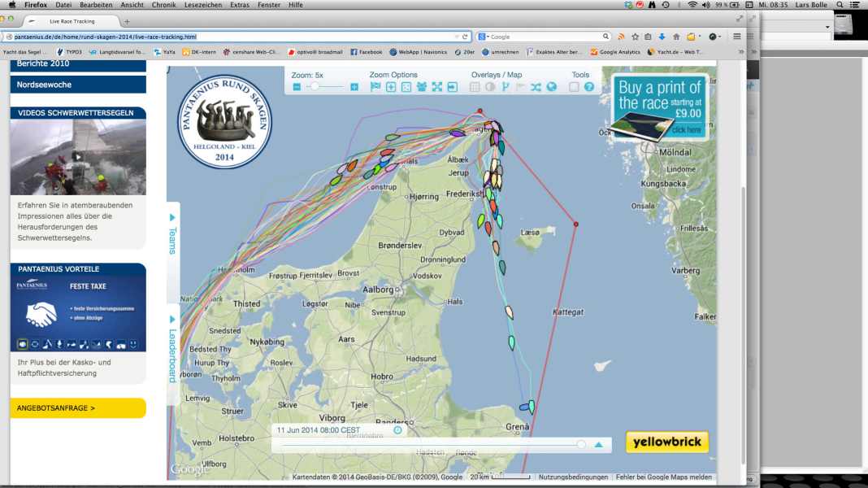868x488 pixels.
Task: Bookmark this page with the star icon
Action: point(635,37)
